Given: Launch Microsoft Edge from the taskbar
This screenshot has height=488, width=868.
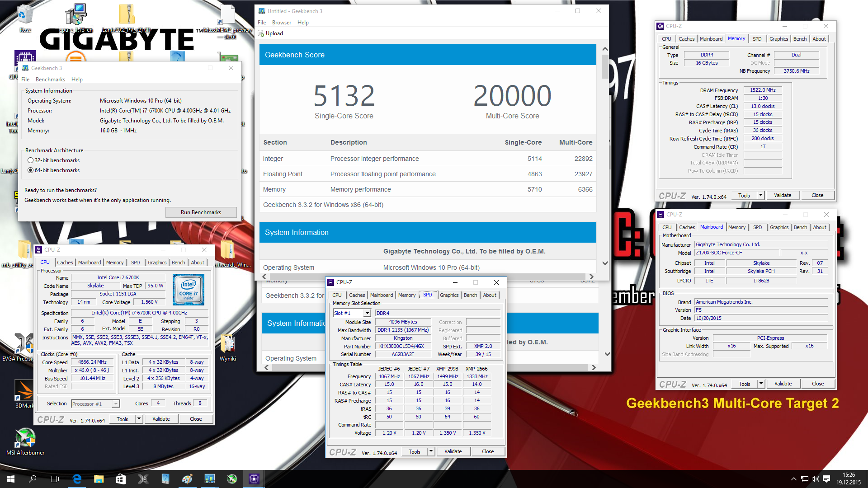Looking at the screenshot, I should (x=77, y=479).
